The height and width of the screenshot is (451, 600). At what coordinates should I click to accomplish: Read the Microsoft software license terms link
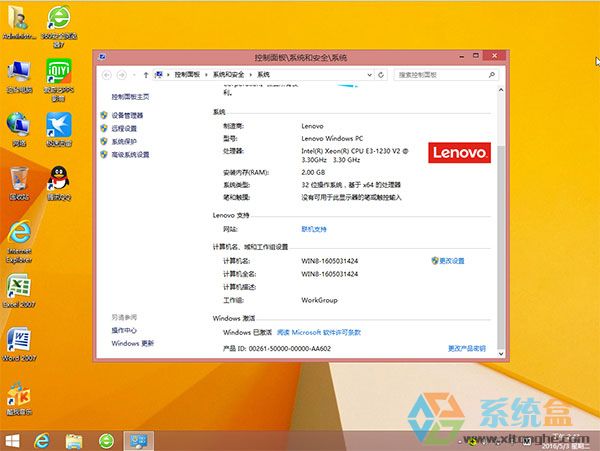tap(319, 332)
